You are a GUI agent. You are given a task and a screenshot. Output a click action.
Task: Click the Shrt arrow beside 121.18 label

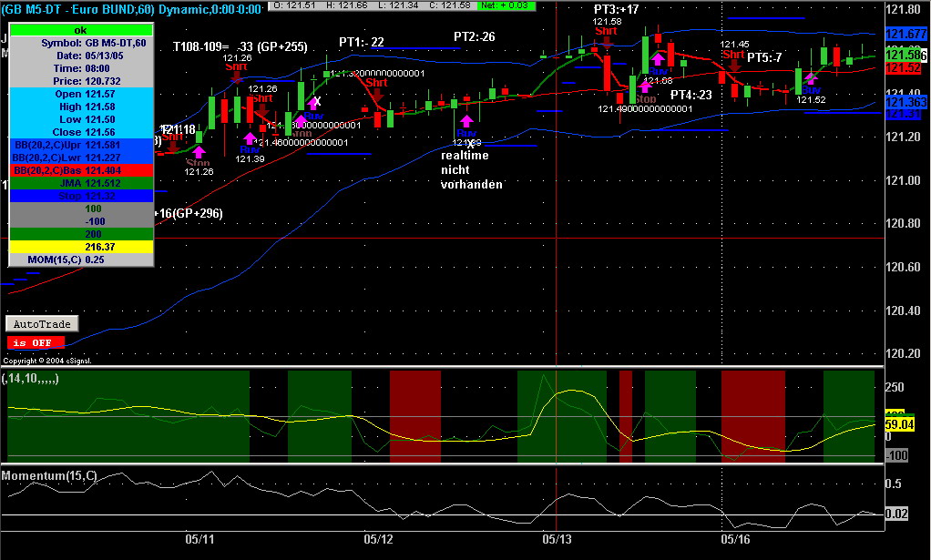pos(173,147)
